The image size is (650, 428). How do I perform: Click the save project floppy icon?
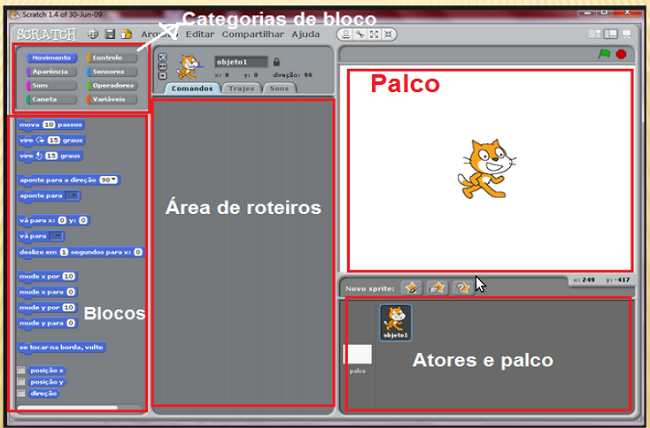110,34
